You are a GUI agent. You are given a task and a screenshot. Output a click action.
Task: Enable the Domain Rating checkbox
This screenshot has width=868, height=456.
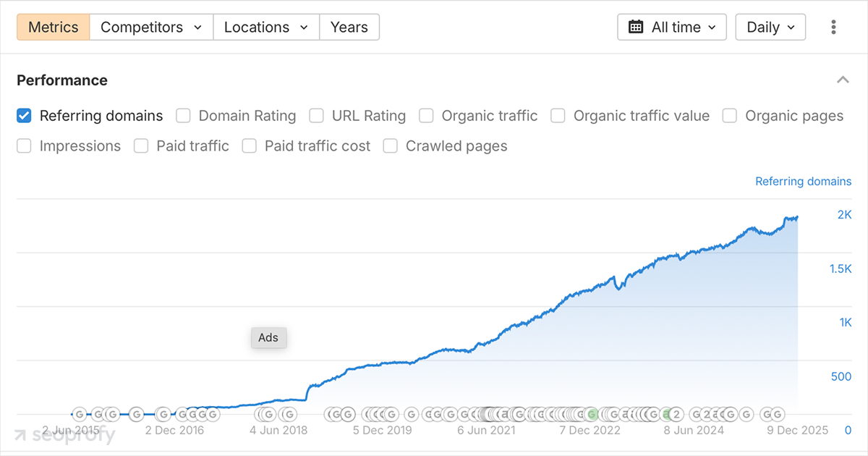pyautogui.click(x=183, y=116)
